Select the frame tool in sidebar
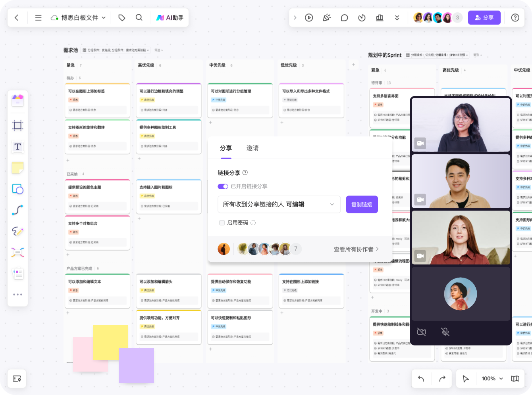532x395 pixels. [x=17, y=126]
